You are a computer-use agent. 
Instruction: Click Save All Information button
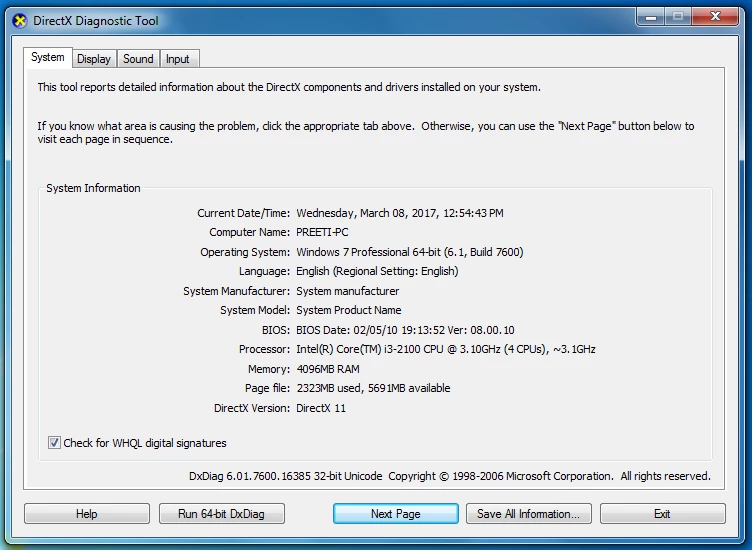click(x=528, y=514)
